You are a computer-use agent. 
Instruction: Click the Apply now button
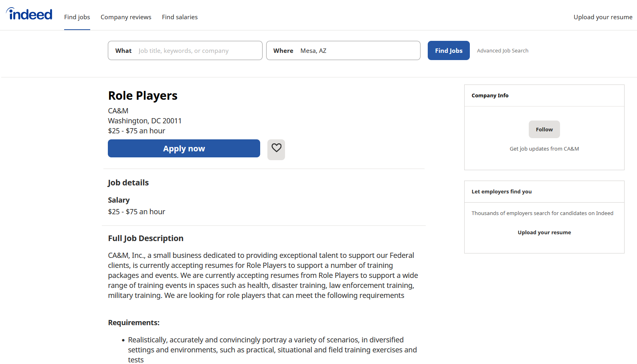tap(184, 149)
